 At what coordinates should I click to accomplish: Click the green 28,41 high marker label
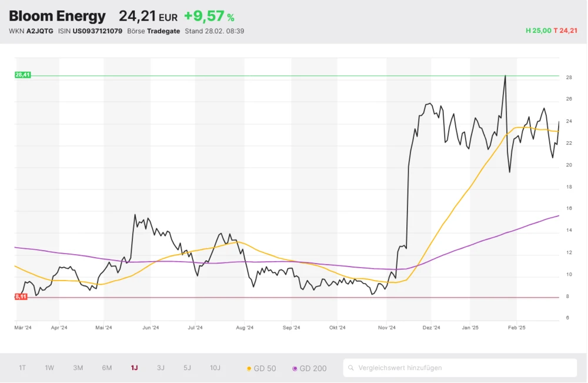pyautogui.click(x=22, y=75)
